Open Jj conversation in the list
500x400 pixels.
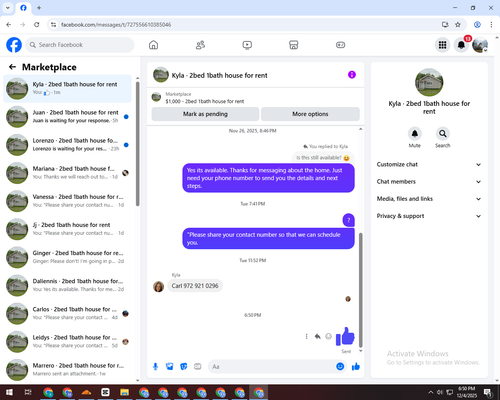click(x=67, y=229)
